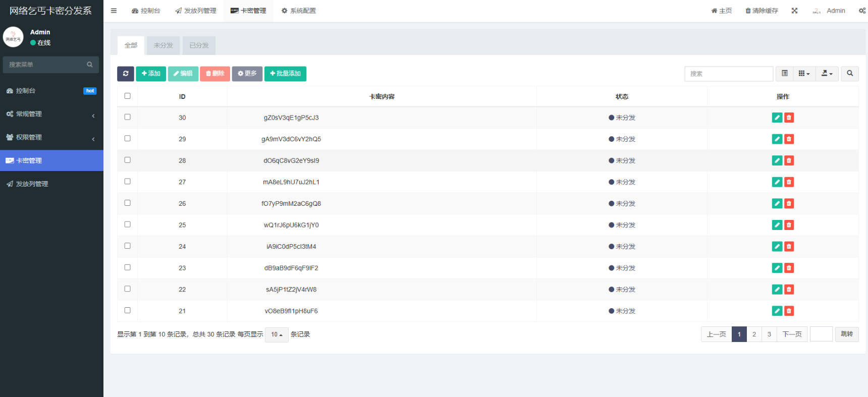Viewport: 868px width, 397px height.
Task: Click the table search input field
Action: point(728,74)
